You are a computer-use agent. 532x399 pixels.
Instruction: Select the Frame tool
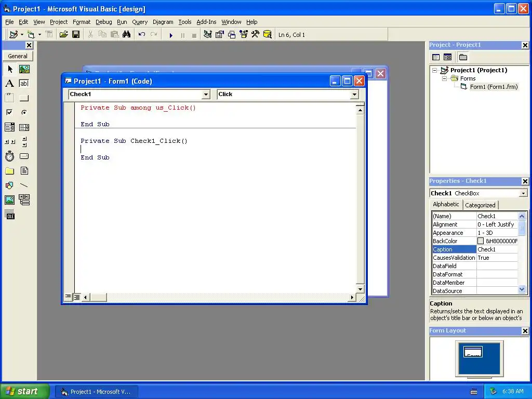click(10, 98)
